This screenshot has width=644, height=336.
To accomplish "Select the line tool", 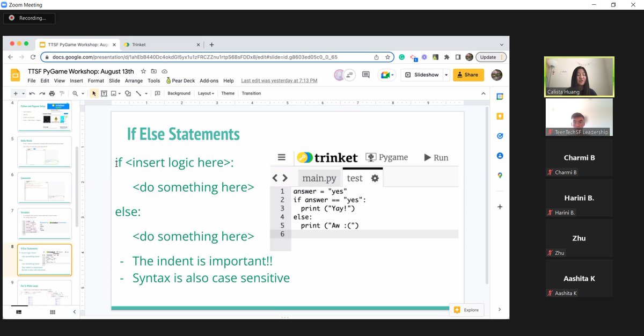I will click(138, 93).
